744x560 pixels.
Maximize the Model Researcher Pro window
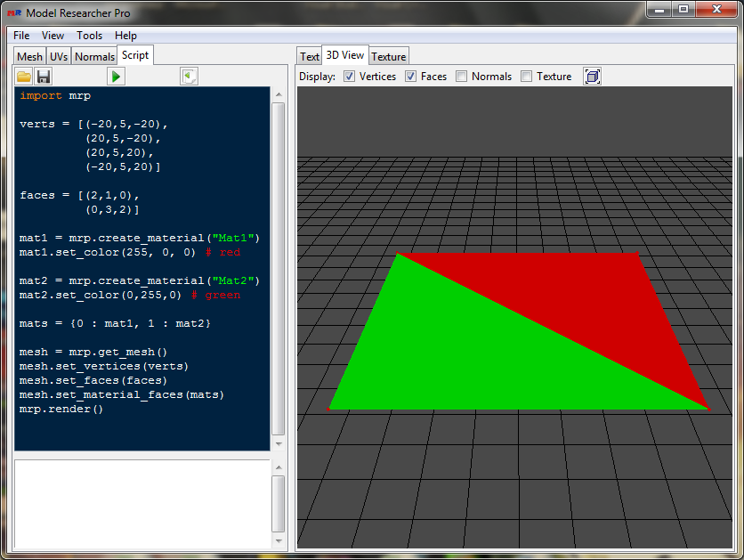click(x=683, y=9)
